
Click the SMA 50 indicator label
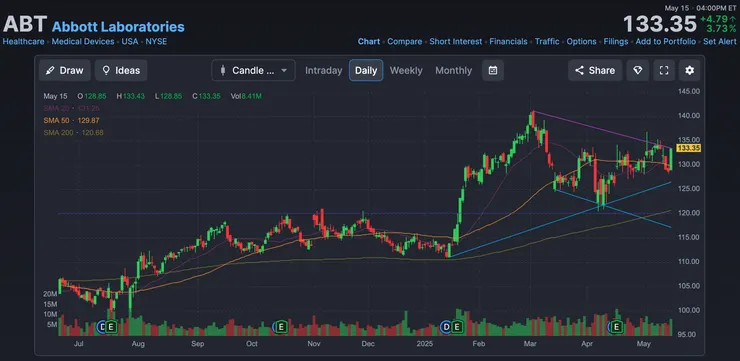(x=71, y=120)
